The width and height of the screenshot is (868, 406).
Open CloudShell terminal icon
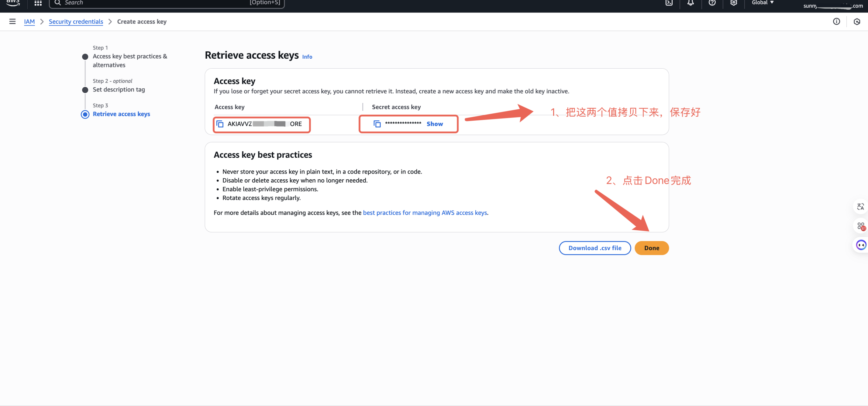(669, 3)
